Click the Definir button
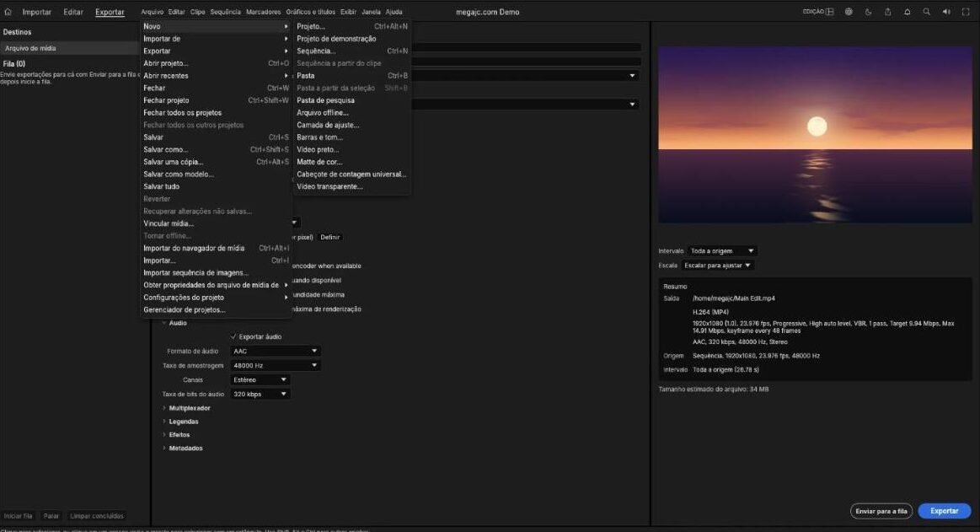The width and height of the screenshot is (980, 532). (330, 238)
